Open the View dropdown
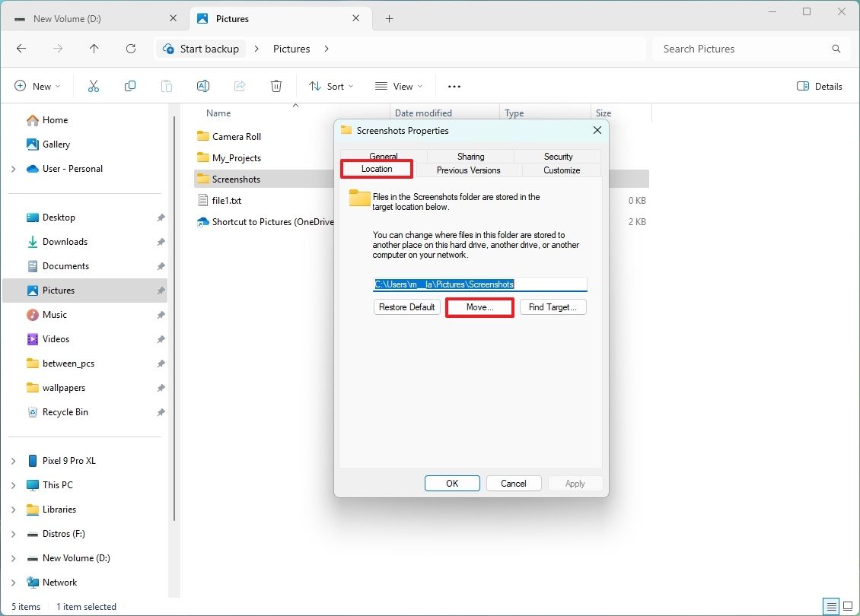The height and width of the screenshot is (616, 860). point(398,86)
